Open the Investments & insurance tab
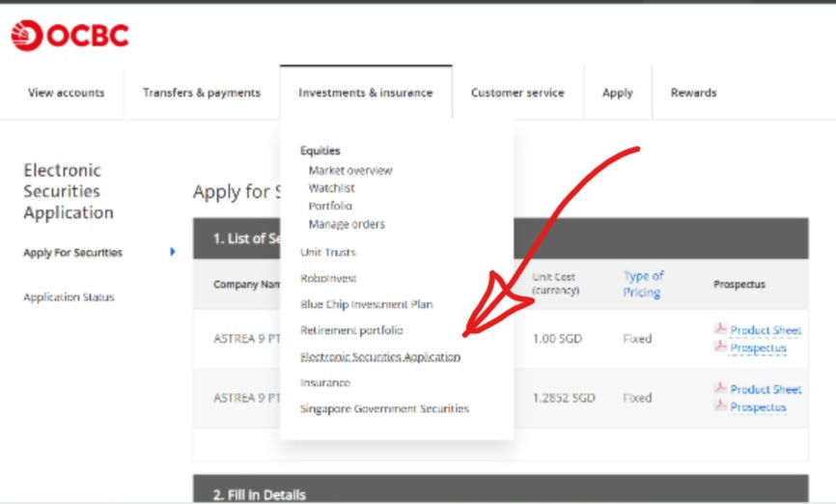Image resolution: width=836 pixels, height=504 pixels. click(366, 93)
